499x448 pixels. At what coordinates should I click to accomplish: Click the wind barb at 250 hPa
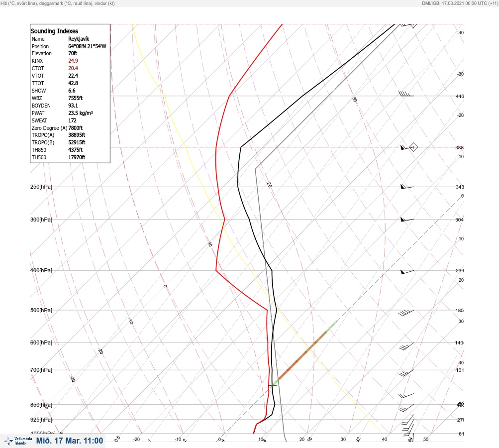click(407, 187)
